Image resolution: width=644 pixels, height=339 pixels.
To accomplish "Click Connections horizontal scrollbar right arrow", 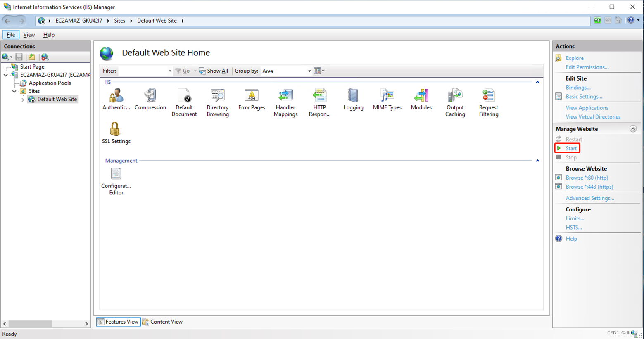I will [x=86, y=324].
